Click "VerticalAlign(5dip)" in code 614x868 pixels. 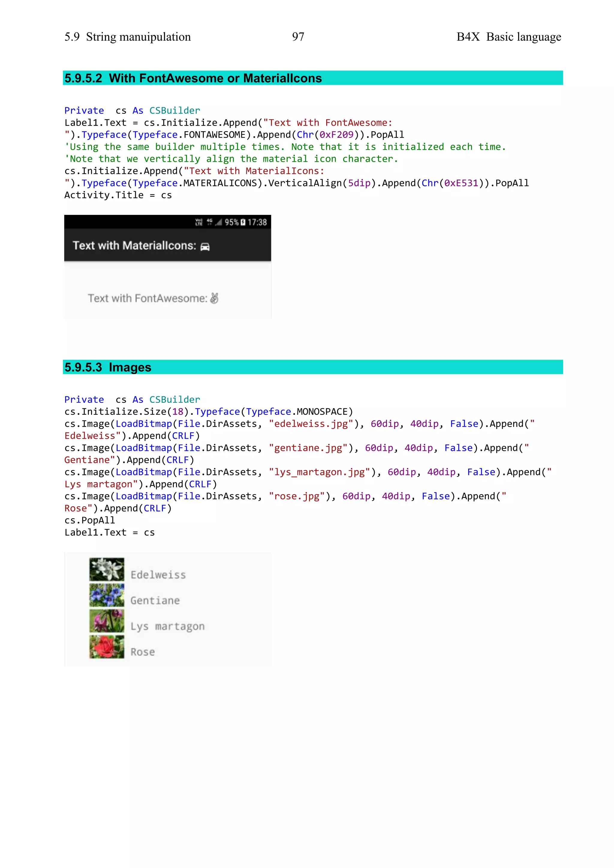(322, 183)
